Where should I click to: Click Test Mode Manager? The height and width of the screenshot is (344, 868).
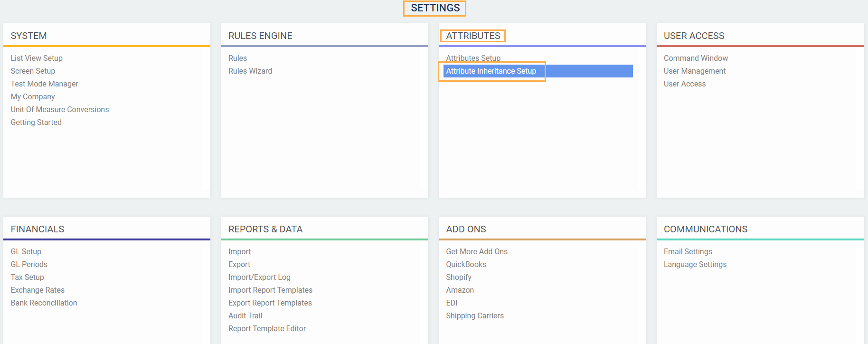pyautogui.click(x=44, y=84)
